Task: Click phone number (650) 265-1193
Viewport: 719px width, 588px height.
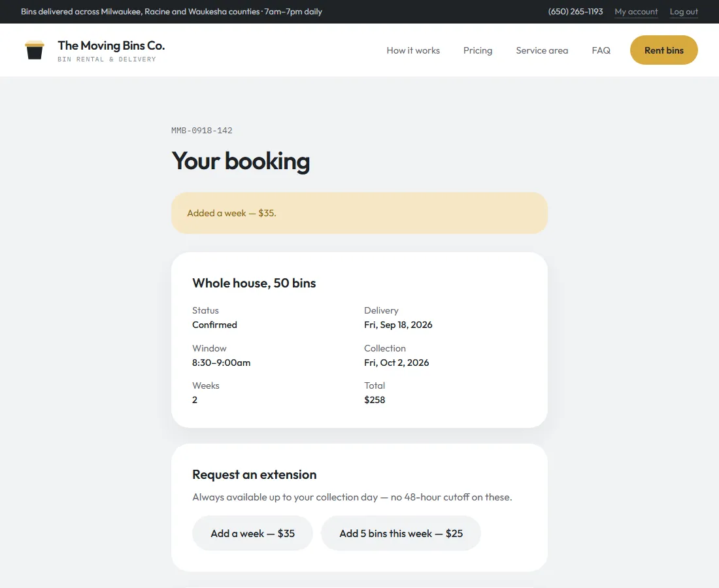Action: pos(575,12)
